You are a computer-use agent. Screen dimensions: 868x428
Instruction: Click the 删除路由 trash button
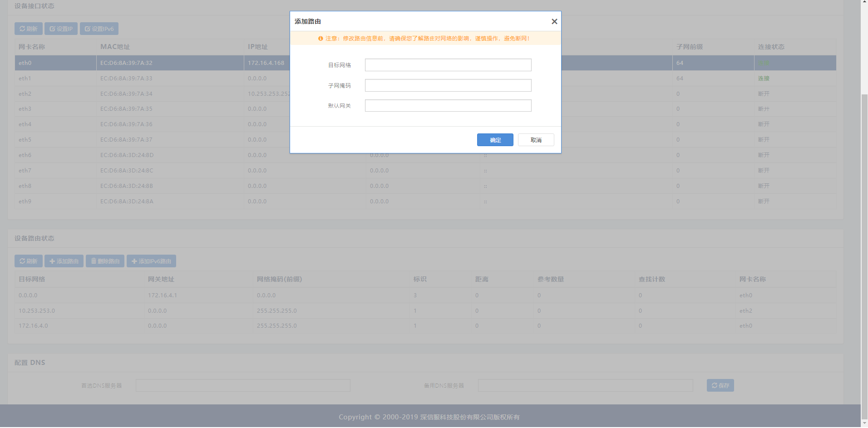(105, 261)
